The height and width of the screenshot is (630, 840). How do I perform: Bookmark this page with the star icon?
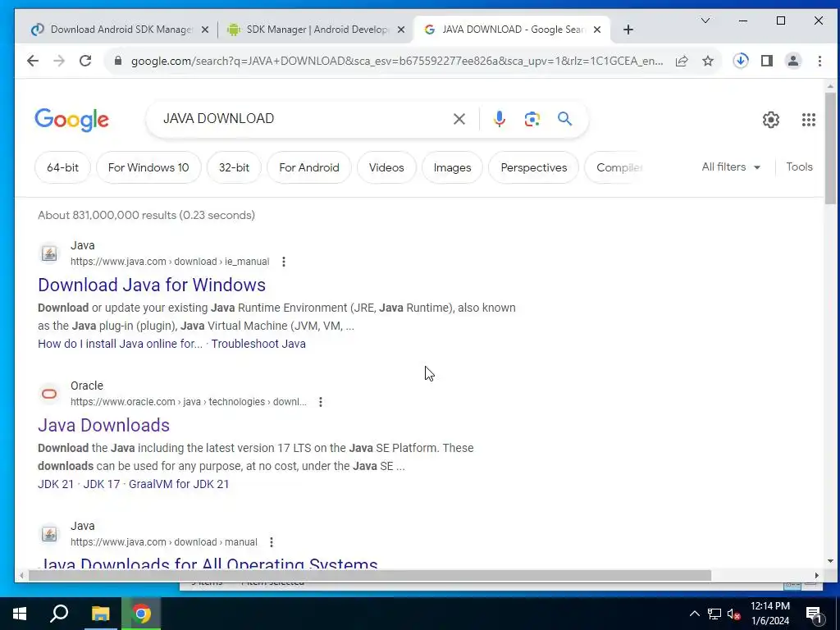pos(708,61)
